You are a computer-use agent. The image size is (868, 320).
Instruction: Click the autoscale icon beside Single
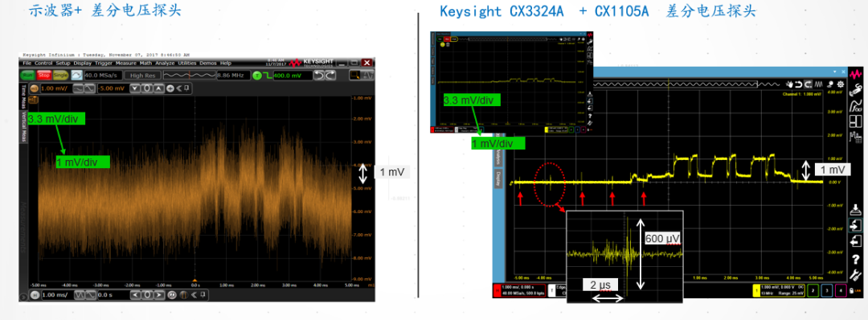pyautogui.click(x=76, y=76)
